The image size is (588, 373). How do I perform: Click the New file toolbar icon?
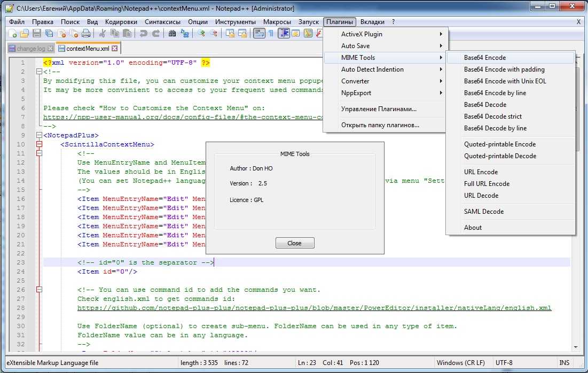[12, 34]
